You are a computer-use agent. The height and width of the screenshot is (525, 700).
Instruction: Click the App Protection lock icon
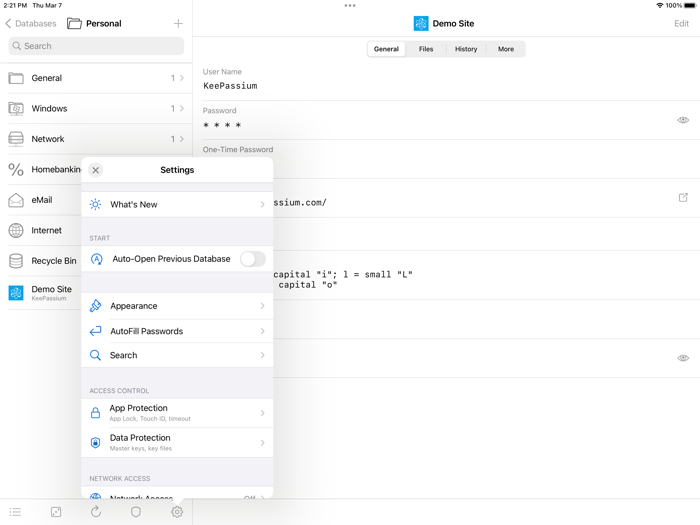95,413
